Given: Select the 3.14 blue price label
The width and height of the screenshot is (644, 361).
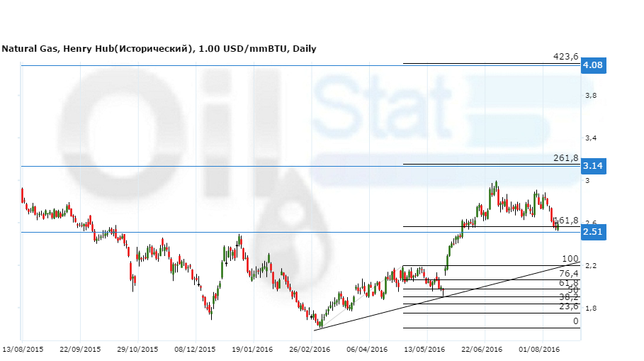Looking at the screenshot, I should tap(592, 166).
